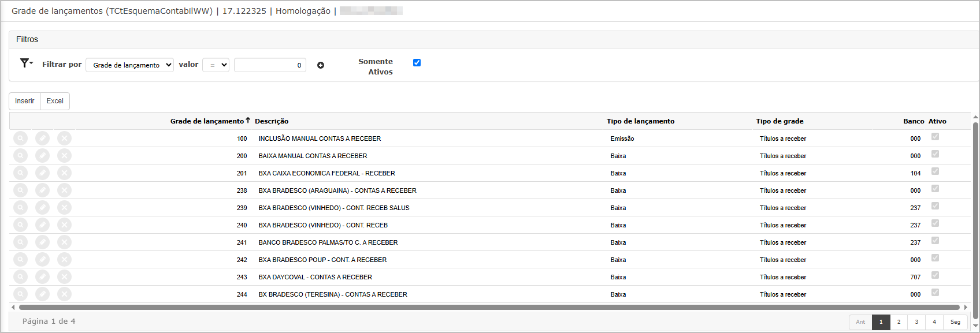Click the Inserir button
This screenshot has height=333, width=980.
pyautogui.click(x=24, y=101)
